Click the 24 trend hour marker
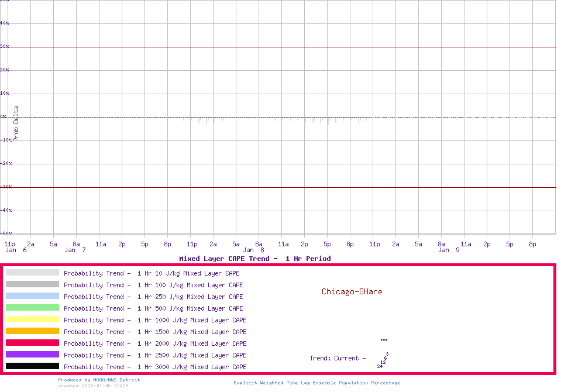This screenshot has height=392, width=585. coord(380,366)
